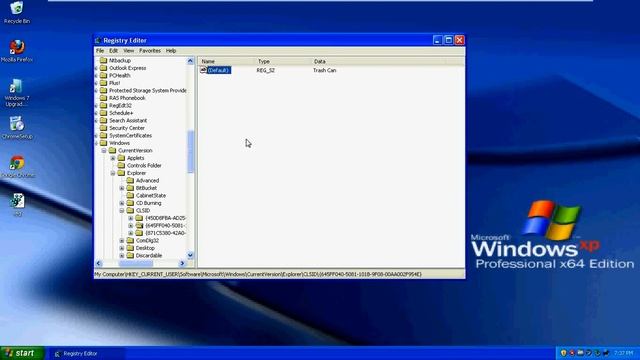Click the red shield tray icon
Viewport: 640px width, 360px height.
(x=572, y=353)
